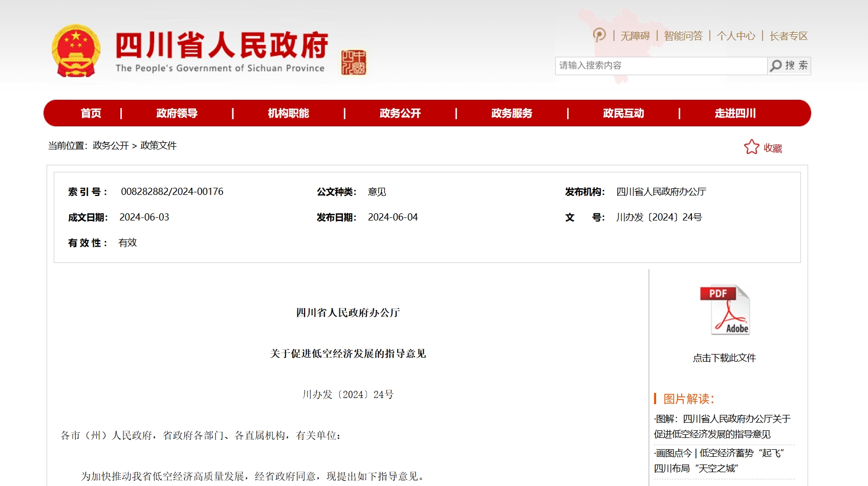This screenshot has height=486, width=868.
Task: Open 政务服务 navigation menu item
Action: (512, 113)
